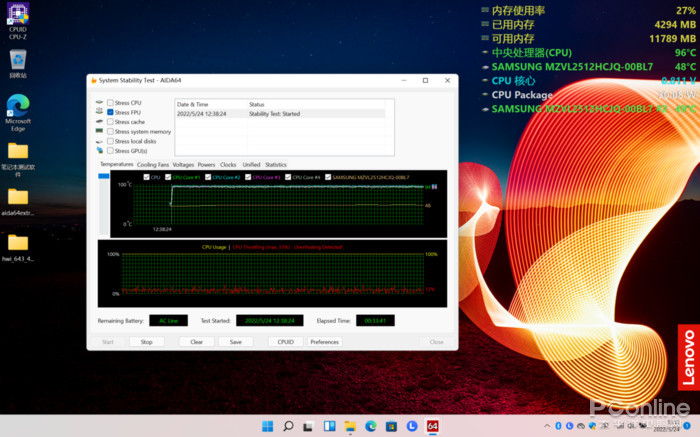Show hidden system tray icons
Viewport: 700px width, 437px height.
pos(547,426)
